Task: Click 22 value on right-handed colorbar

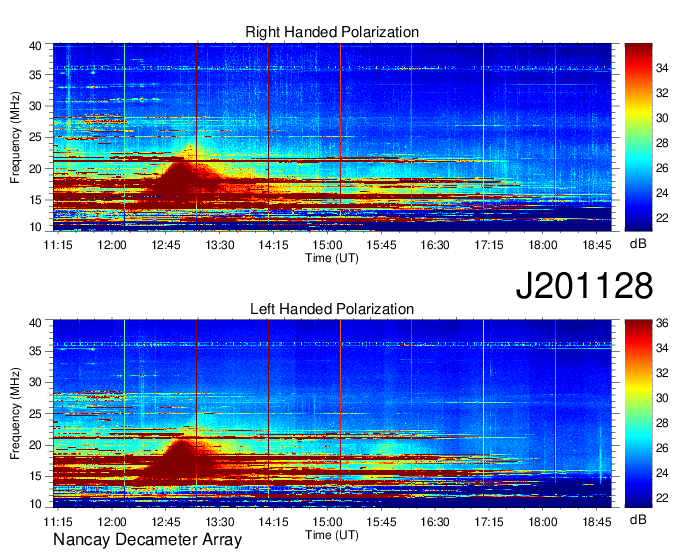Action: coord(662,217)
